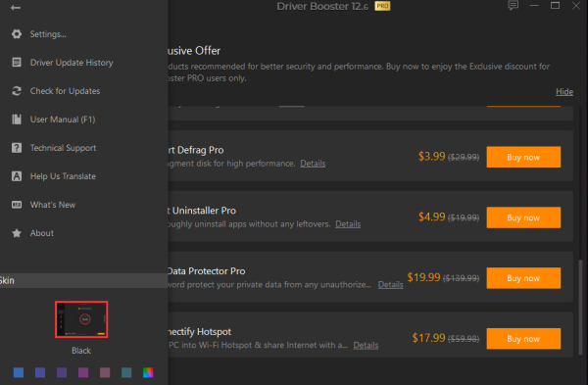Open What's New entry
The width and height of the screenshot is (588, 385).
point(53,205)
